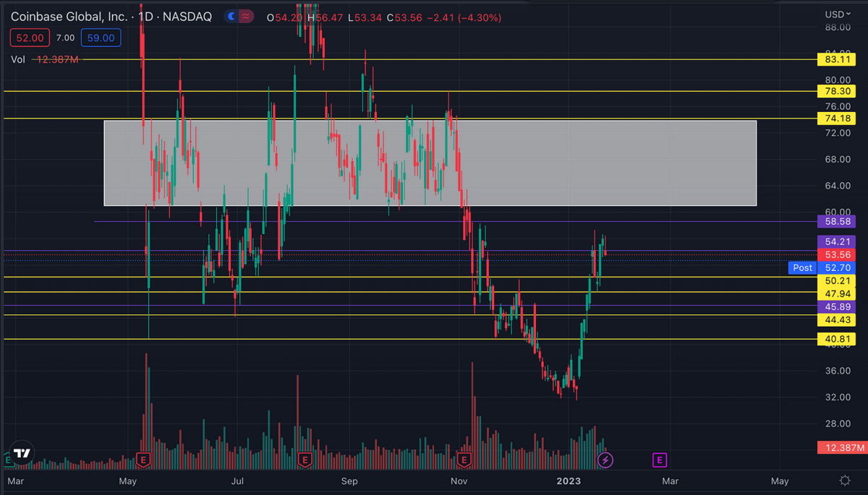Viewport: 868px width, 495px height.
Task: Click the purple 54.21 price label
Action: tap(838, 241)
